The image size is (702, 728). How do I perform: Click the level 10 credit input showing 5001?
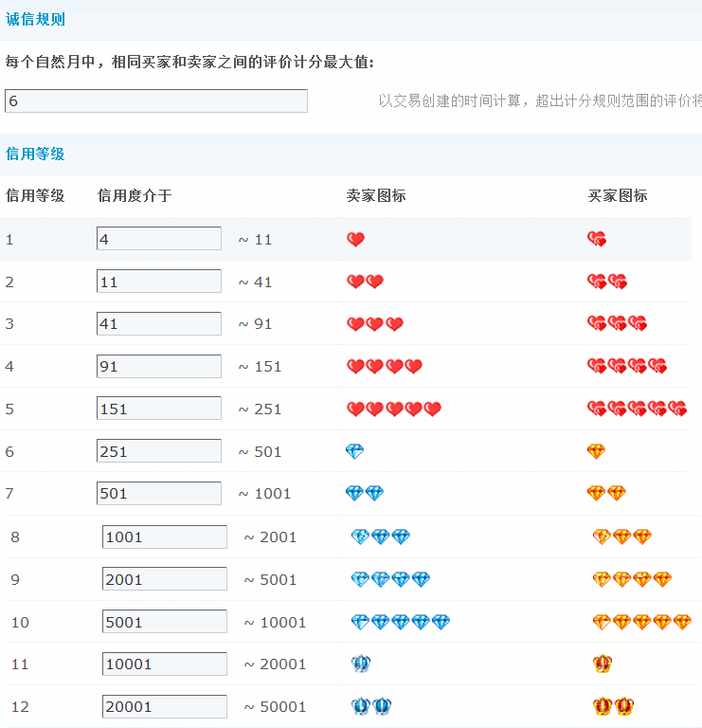(165, 622)
